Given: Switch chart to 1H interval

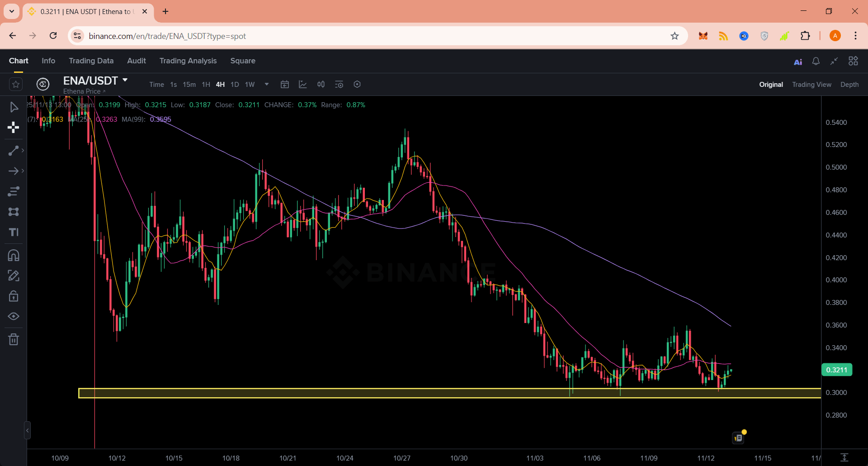Looking at the screenshot, I should coord(206,85).
